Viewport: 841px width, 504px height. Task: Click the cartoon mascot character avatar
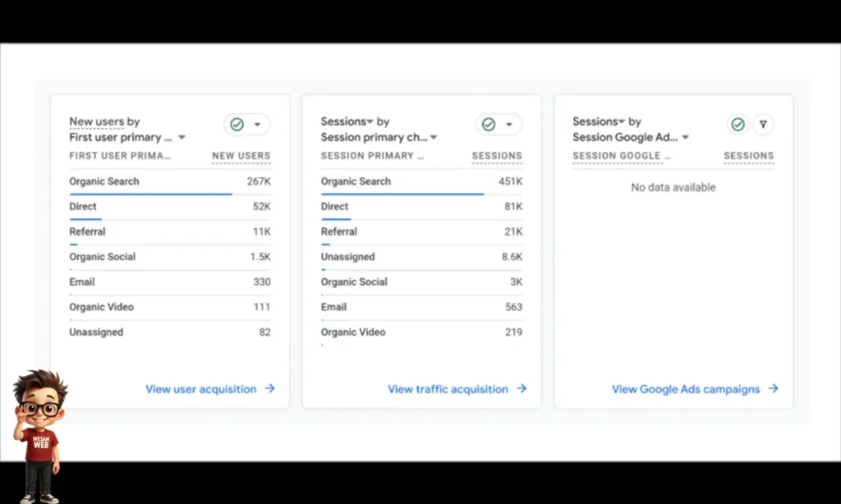(x=39, y=435)
